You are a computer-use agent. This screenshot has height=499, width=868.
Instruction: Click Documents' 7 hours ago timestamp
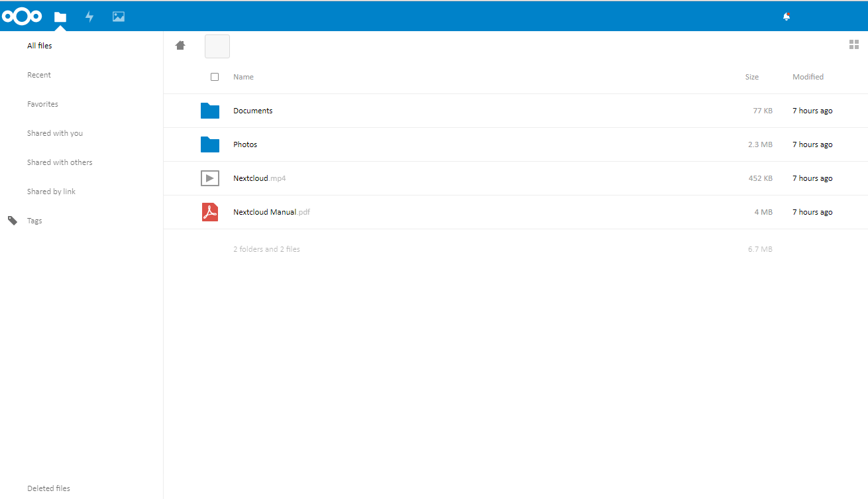pos(812,111)
